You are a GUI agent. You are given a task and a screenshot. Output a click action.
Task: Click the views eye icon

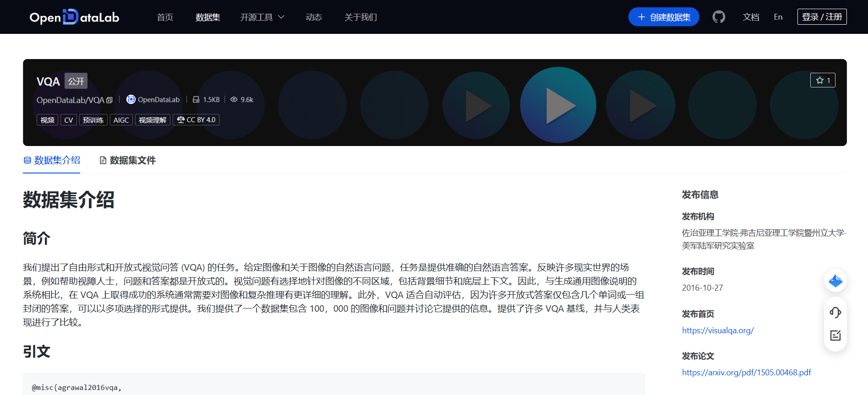pos(234,99)
